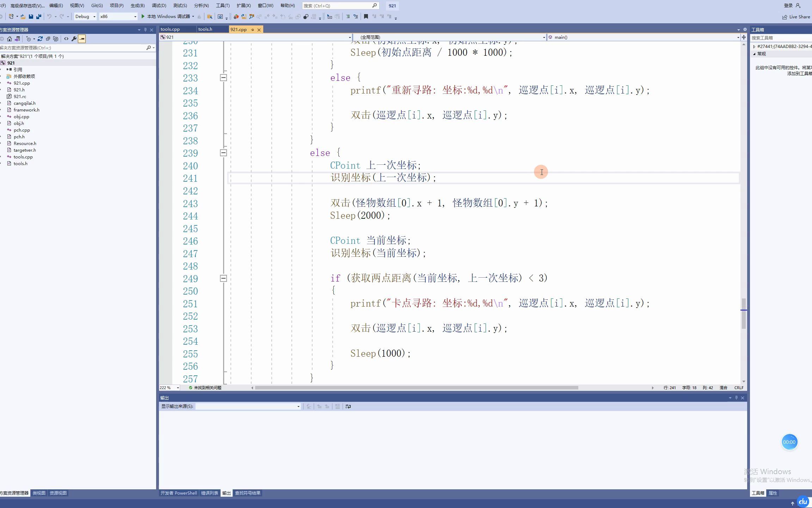812x508 pixels.
Task: Click the Live Share button
Action: point(796,17)
